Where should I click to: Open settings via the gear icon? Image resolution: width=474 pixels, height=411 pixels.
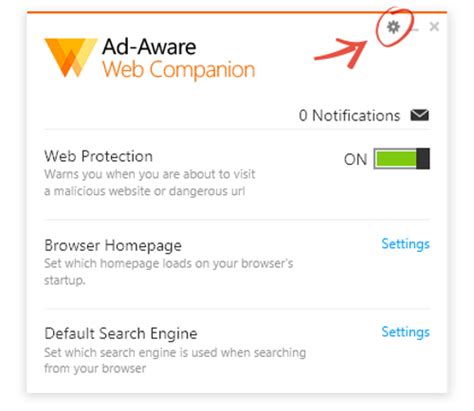point(393,27)
